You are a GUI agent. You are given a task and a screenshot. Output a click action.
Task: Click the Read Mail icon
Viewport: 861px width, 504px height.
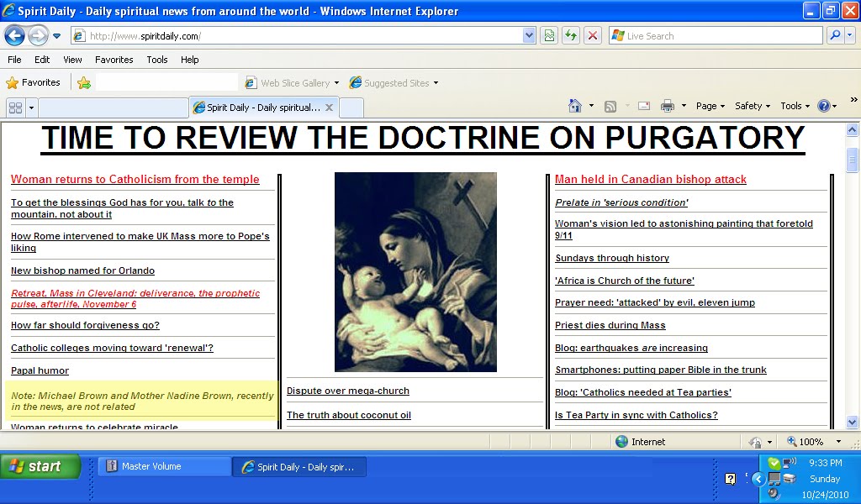point(644,106)
